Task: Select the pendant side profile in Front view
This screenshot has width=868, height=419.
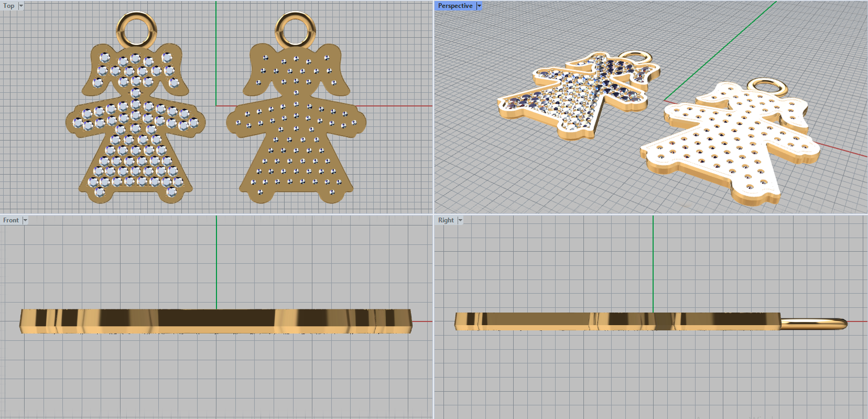Action: 216,321
